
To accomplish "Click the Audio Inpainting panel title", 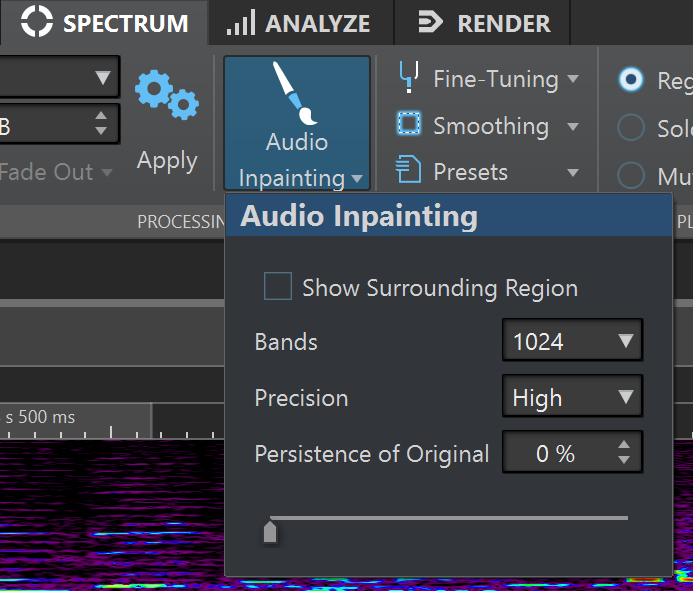I will click(359, 216).
